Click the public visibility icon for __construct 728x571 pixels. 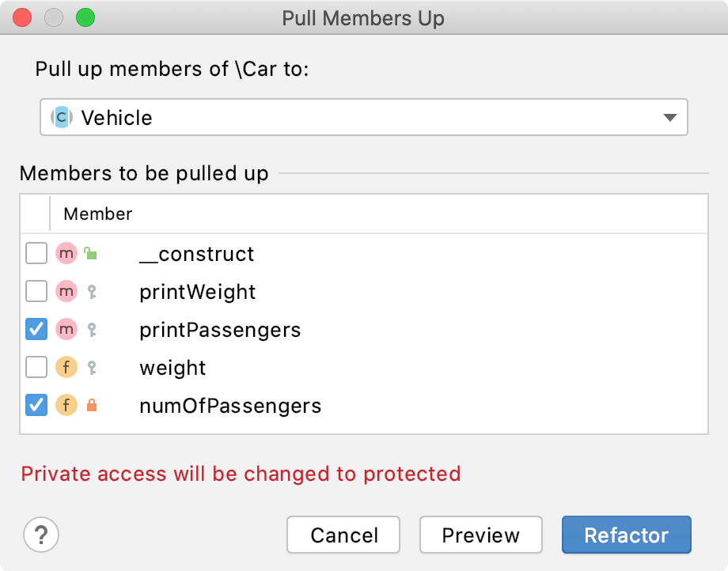tap(90, 253)
